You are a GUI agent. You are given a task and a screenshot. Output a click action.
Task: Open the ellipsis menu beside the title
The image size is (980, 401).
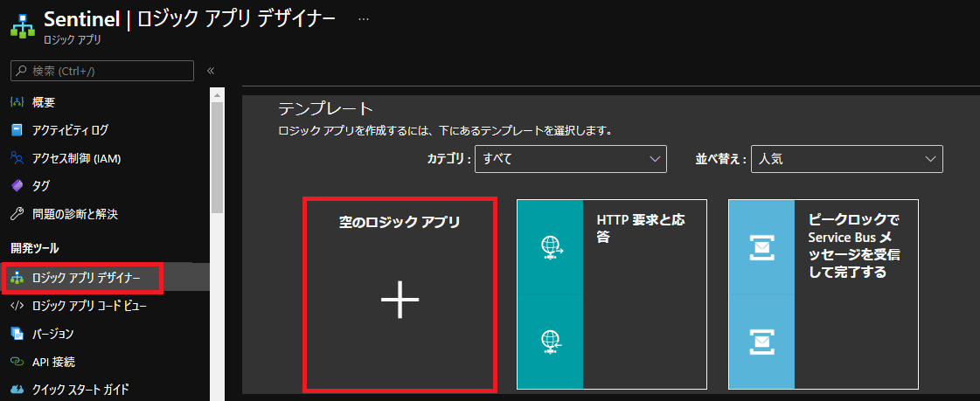(x=363, y=18)
